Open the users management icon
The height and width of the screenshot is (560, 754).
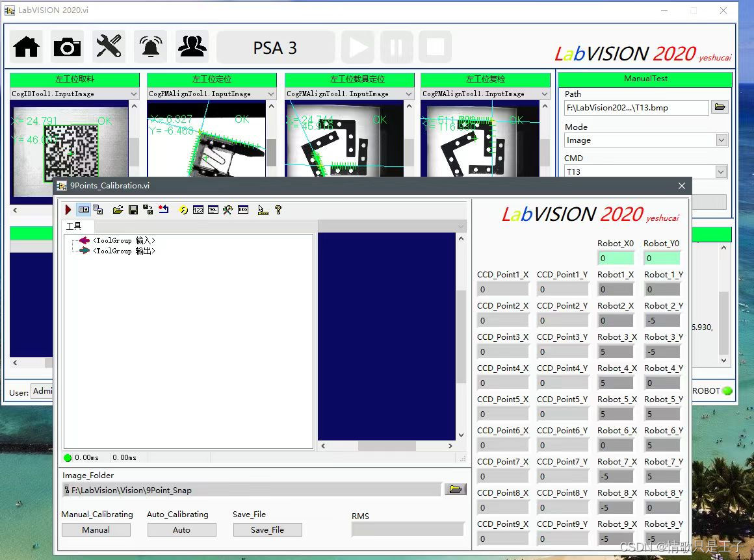[192, 46]
